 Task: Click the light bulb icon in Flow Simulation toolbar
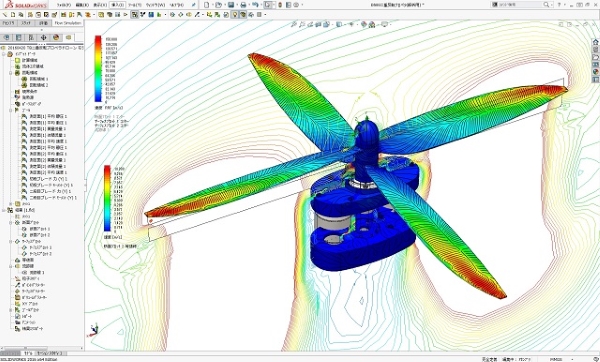235,15
